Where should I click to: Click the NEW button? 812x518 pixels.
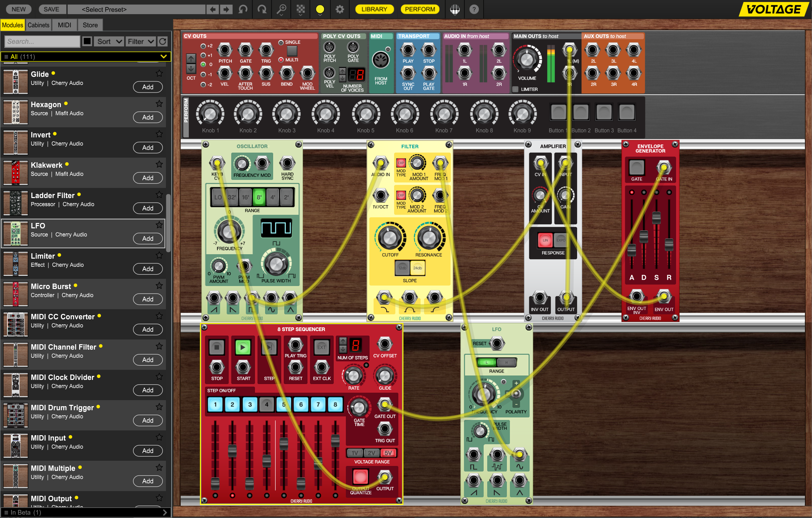click(x=19, y=9)
